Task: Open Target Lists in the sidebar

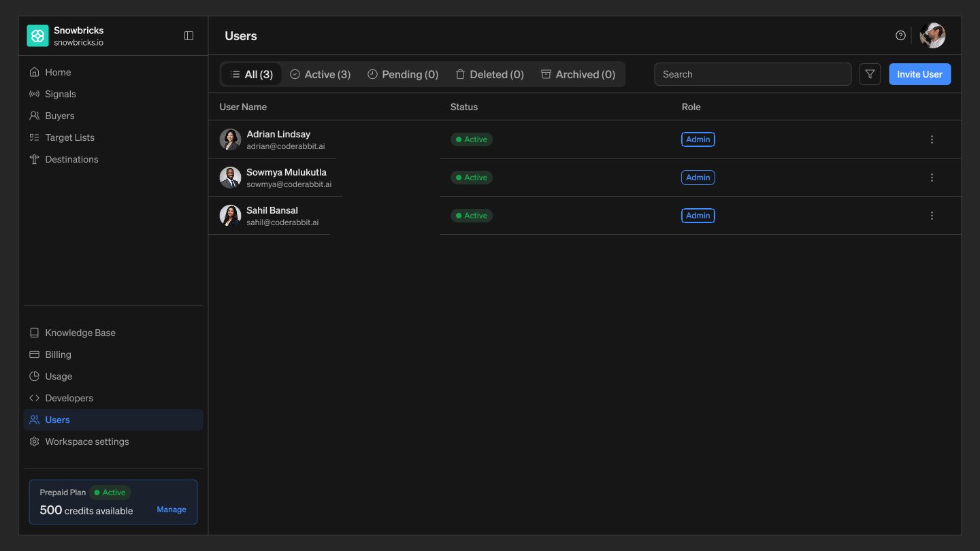Action: coord(113,137)
